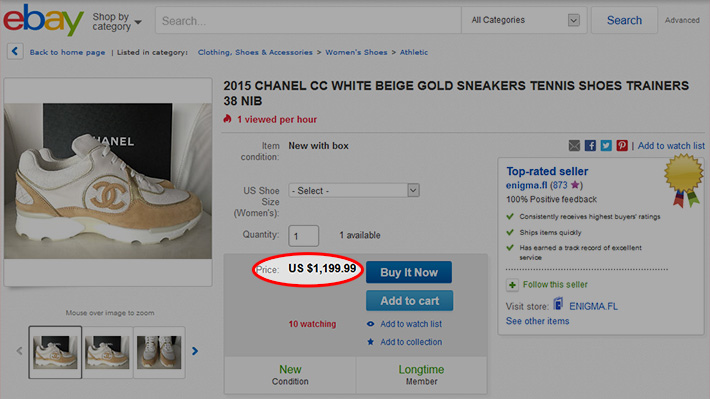710x399 pixels.
Task: Open the Women's Shoes breadcrumb category
Action: (x=356, y=52)
